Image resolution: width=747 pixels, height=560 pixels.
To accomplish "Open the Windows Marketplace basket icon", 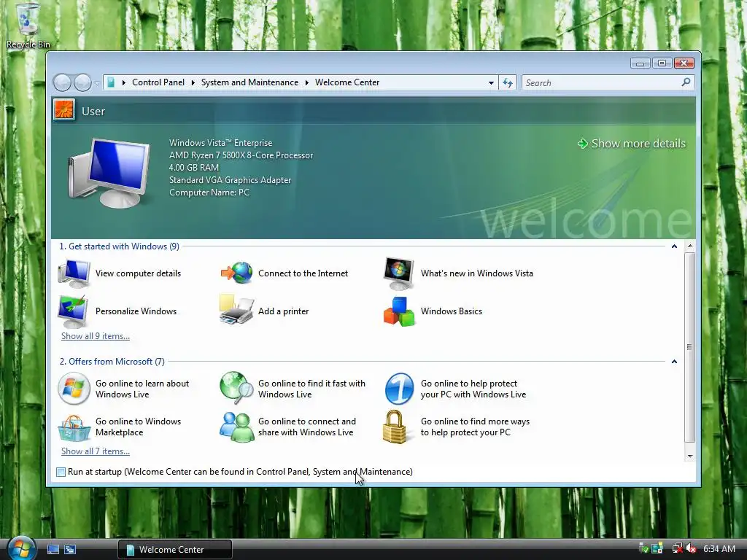I will click(x=74, y=427).
